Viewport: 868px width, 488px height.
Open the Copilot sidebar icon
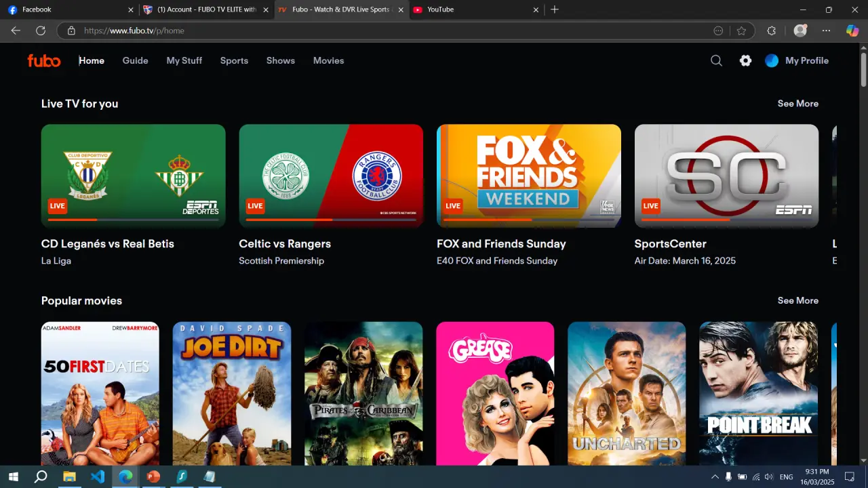(852, 30)
